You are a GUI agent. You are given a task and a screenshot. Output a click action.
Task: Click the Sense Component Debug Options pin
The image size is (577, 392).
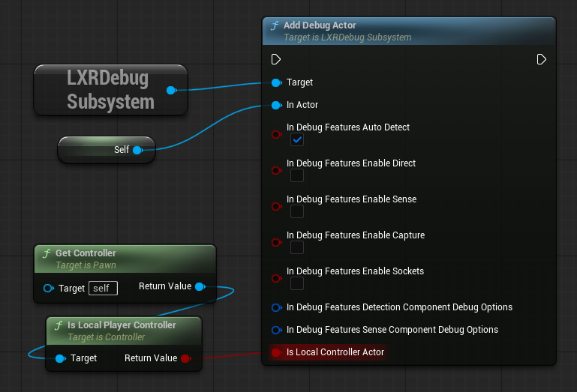(x=277, y=330)
